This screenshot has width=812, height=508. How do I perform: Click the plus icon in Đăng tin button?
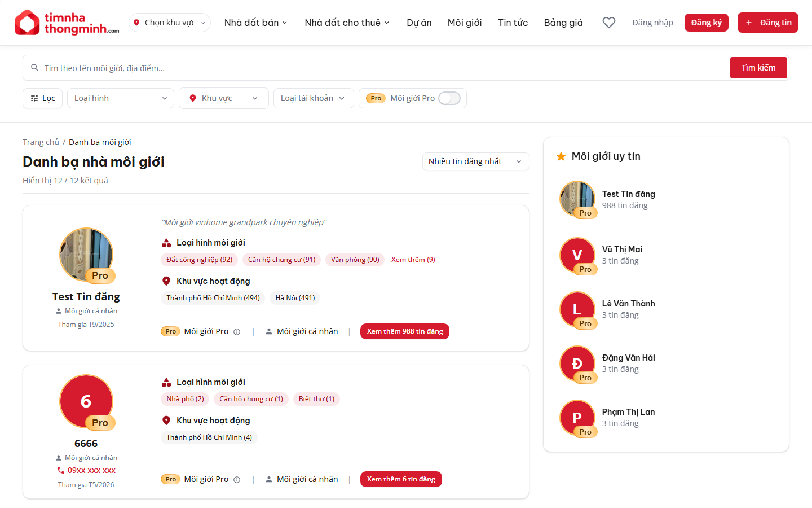[x=749, y=23]
